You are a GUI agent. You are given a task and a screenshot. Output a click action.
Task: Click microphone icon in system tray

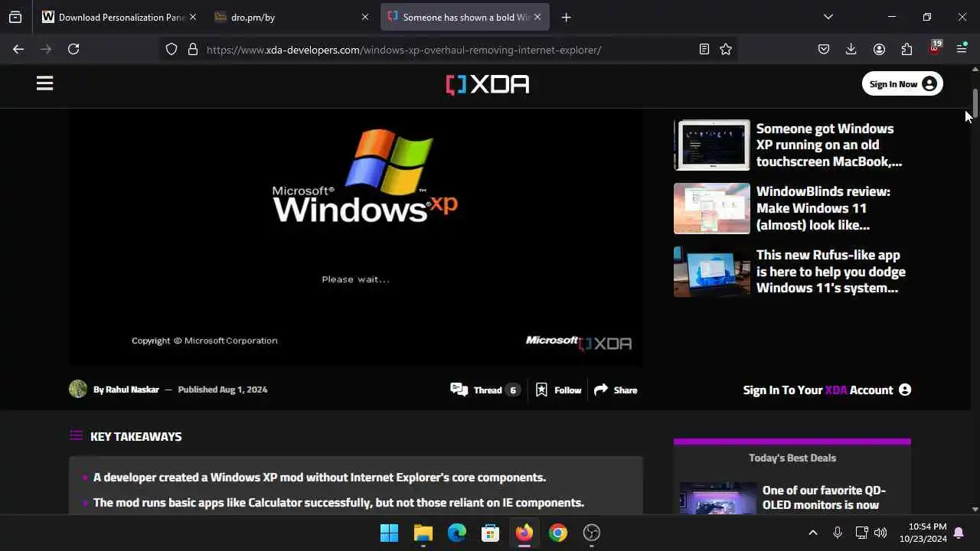[838, 533]
